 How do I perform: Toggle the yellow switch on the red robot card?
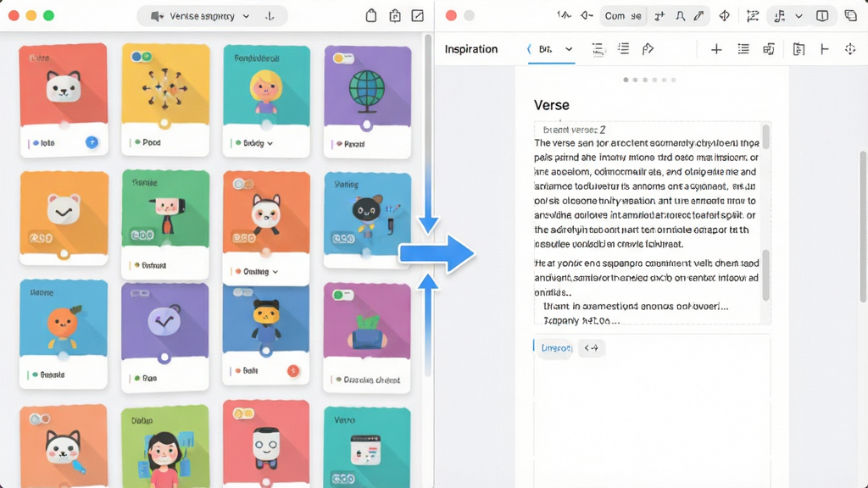pyautogui.click(x=243, y=413)
